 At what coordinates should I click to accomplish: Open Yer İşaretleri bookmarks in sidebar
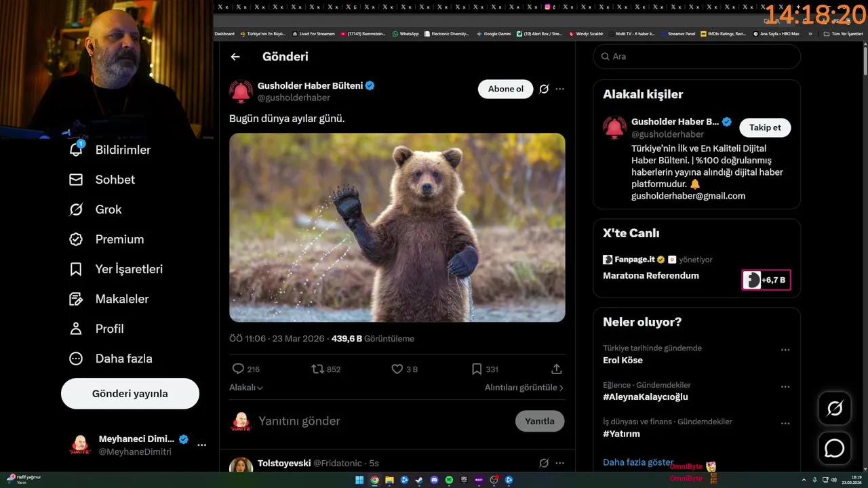(116, 269)
